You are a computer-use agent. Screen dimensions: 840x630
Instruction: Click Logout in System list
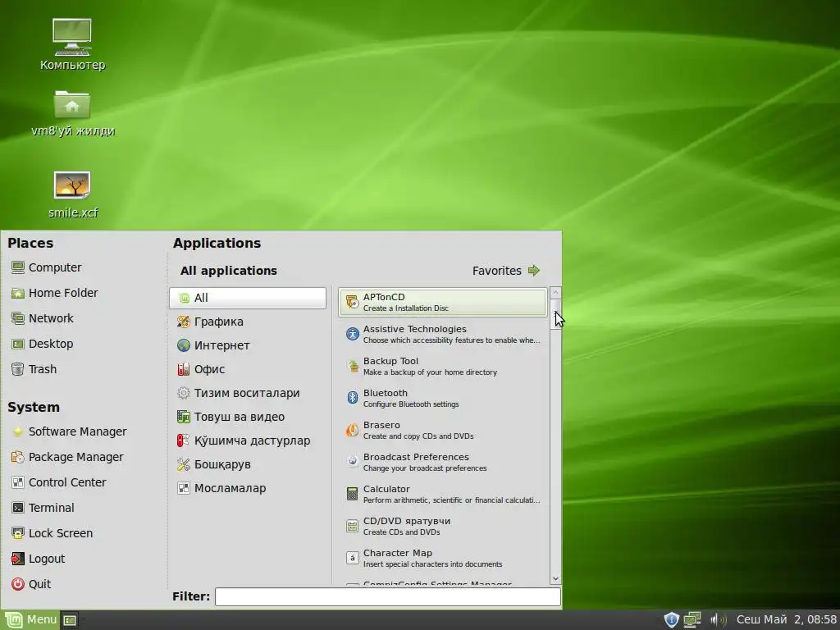point(38,559)
